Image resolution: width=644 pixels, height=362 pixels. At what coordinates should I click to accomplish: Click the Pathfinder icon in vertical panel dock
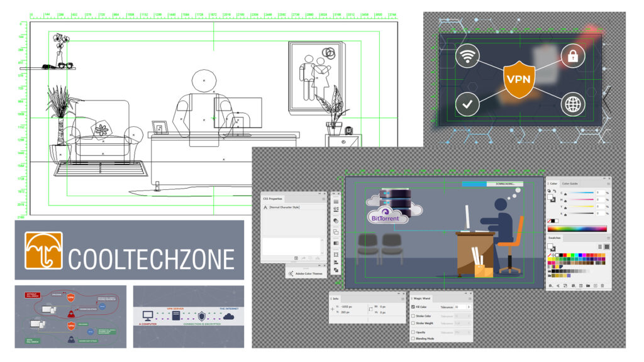coord(336,231)
